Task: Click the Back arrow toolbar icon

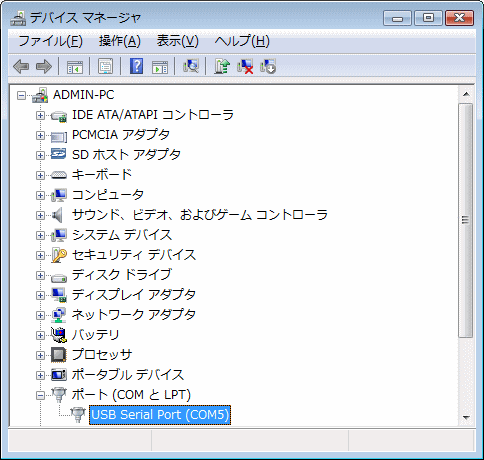Action: [x=21, y=66]
